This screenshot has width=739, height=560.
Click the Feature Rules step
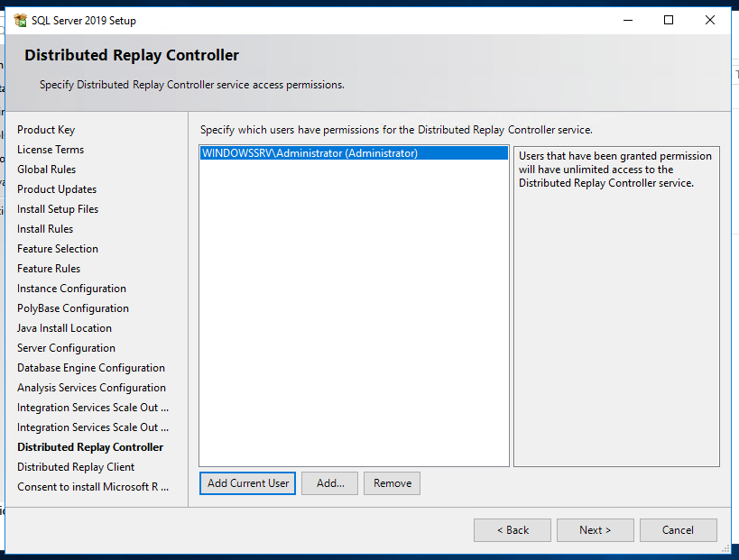[x=49, y=269]
